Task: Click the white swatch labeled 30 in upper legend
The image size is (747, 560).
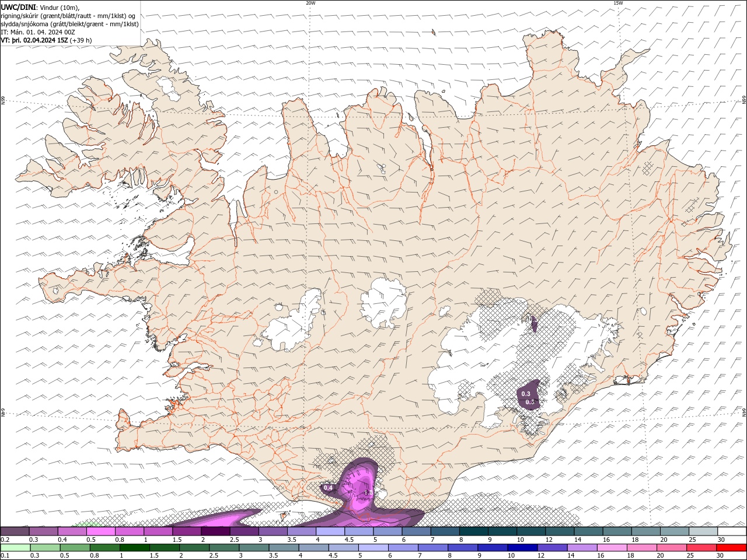Action: 732,531
